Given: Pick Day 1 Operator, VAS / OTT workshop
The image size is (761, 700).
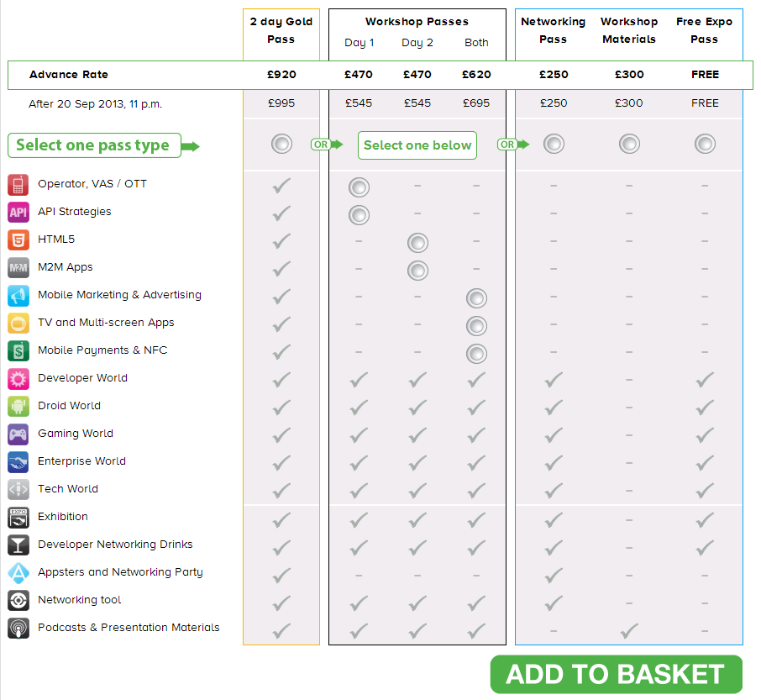Looking at the screenshot, I should click(x=359, y=187).
